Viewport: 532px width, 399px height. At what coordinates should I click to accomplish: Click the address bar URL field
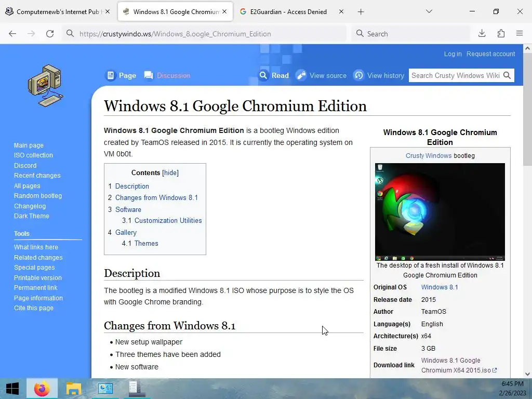204,34
